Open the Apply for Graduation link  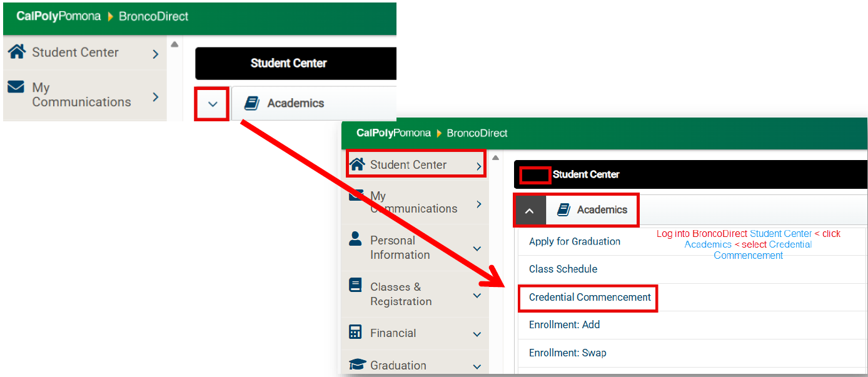click(574, 241)
